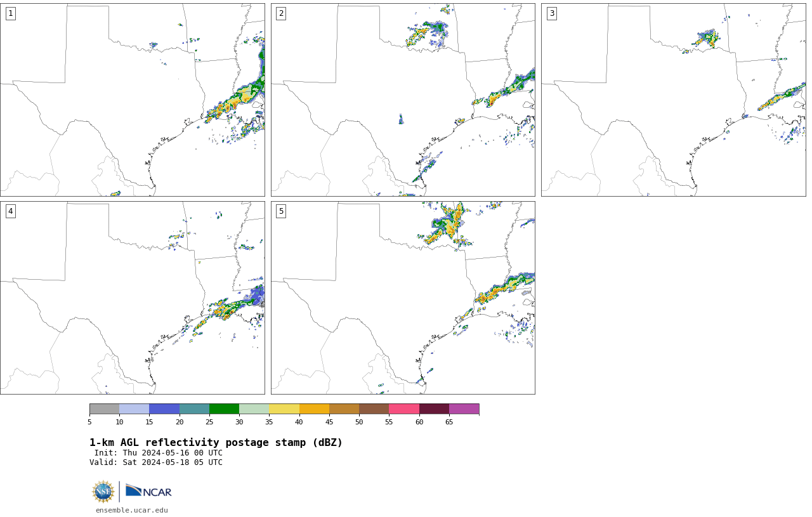Click the ensemble.ucar.edu text

(x=132, y=510)
